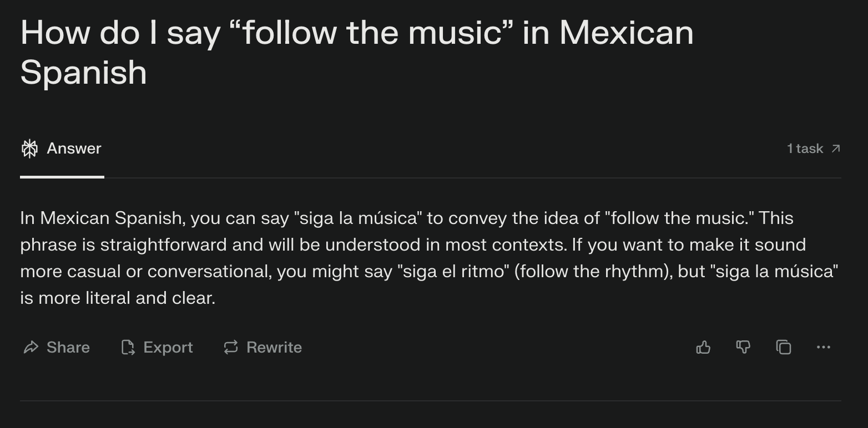Click the white underline under the Answer tab
Viewport: 868px width, 428px height.
point(62,177)
